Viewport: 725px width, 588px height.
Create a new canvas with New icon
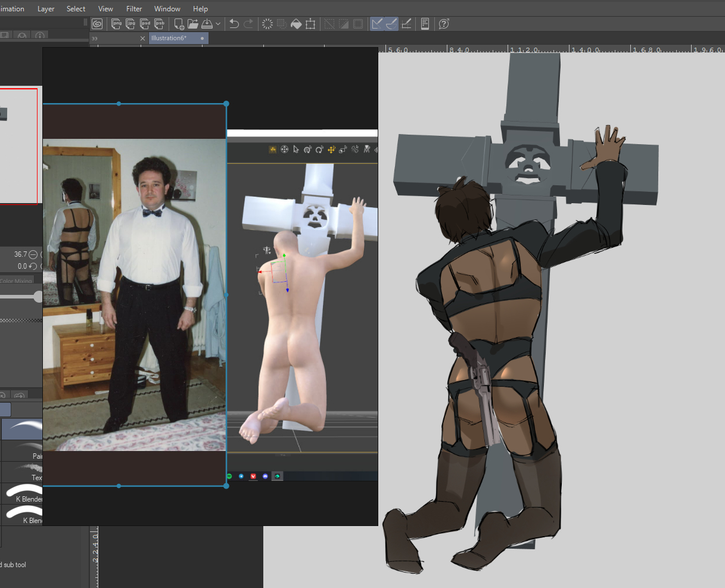coord(178,24)
